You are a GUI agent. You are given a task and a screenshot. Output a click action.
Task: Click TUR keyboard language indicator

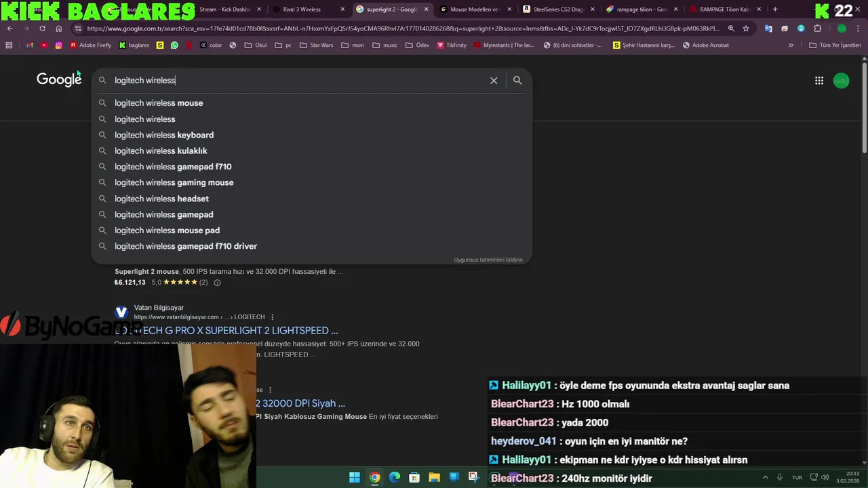tap(797, 478)
